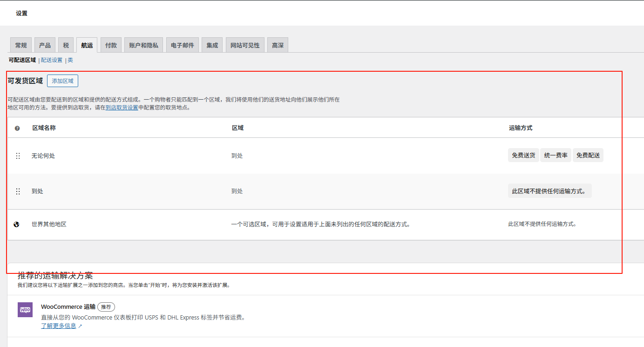
Task: Open the 税 settings tab
Action: click(66, 45)
